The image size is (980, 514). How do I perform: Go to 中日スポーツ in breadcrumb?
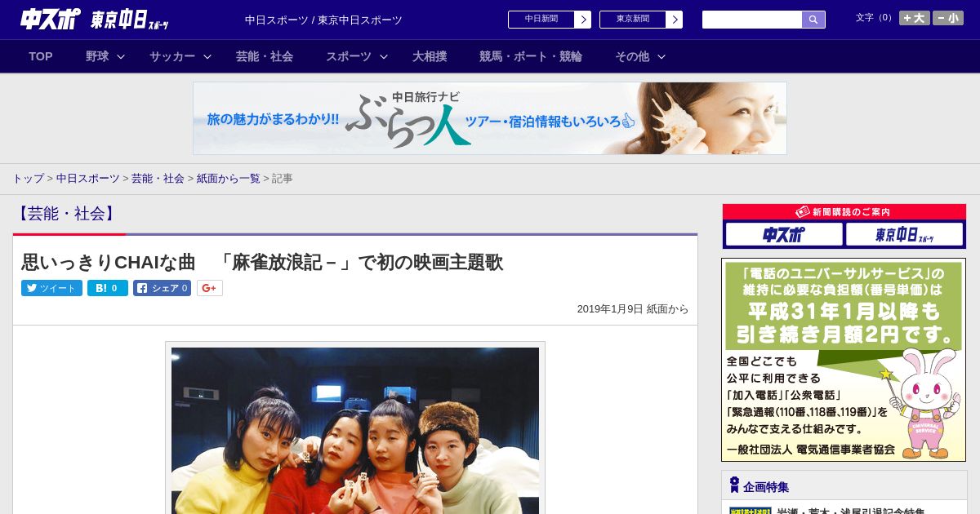pos(87,178)
